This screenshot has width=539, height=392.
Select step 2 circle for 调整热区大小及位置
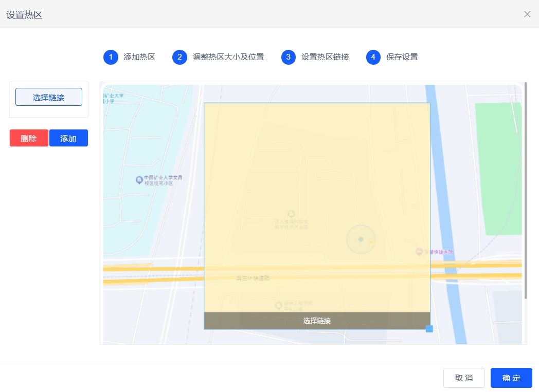point(179,57)
